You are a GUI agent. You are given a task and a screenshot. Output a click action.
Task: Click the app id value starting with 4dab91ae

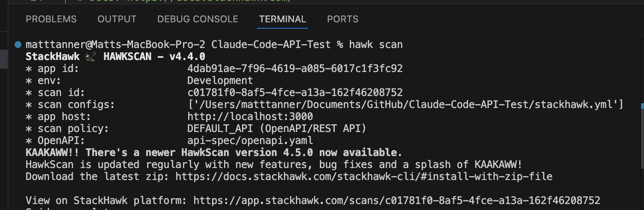(295, 69)
